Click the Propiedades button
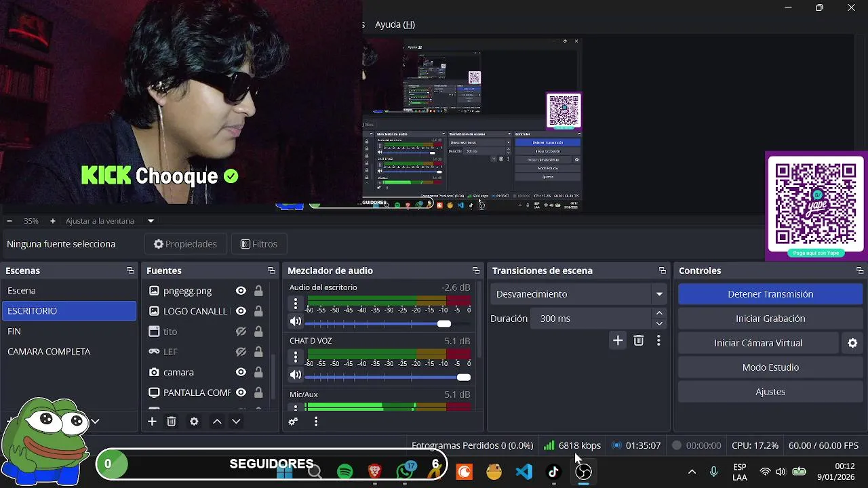This screenshot has width=868, height=488. point(185,244)
